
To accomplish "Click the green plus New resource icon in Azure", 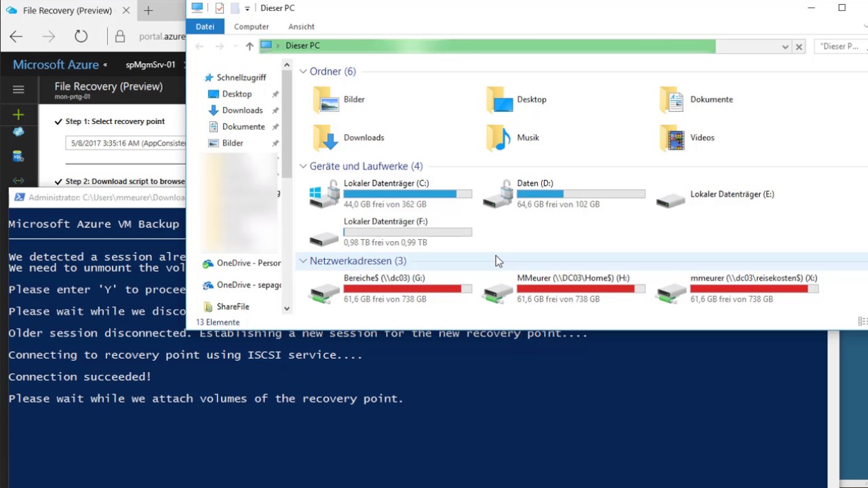I will (x=18, y=115).
